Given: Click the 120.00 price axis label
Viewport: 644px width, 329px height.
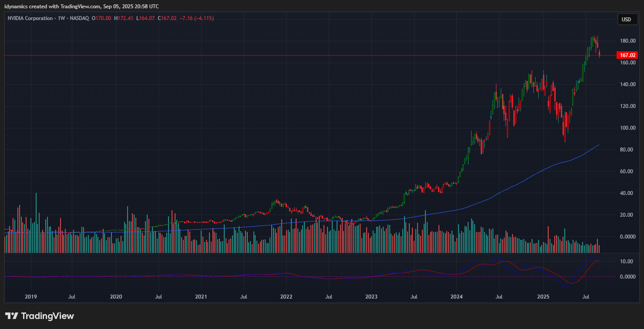Looking at the screenshot, I should (x=627, y=106).
